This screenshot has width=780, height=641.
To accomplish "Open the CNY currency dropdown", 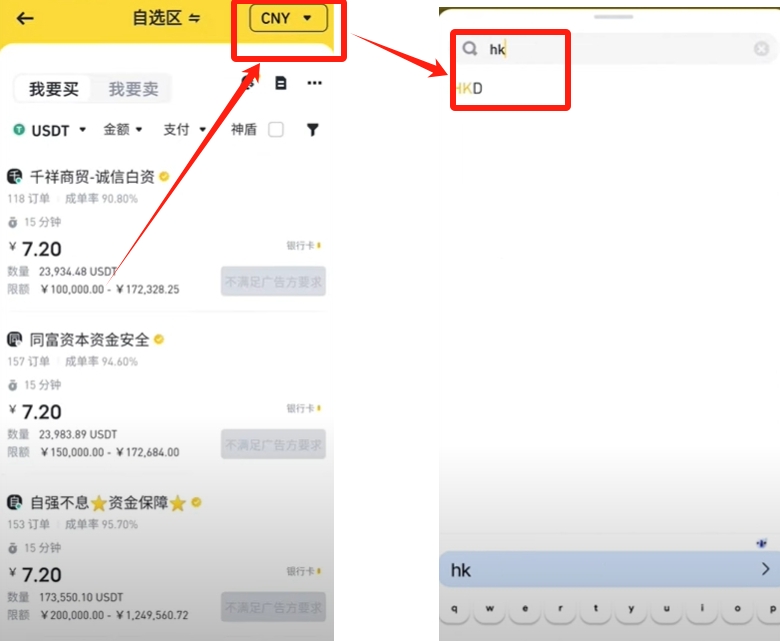I will (288, 18).
